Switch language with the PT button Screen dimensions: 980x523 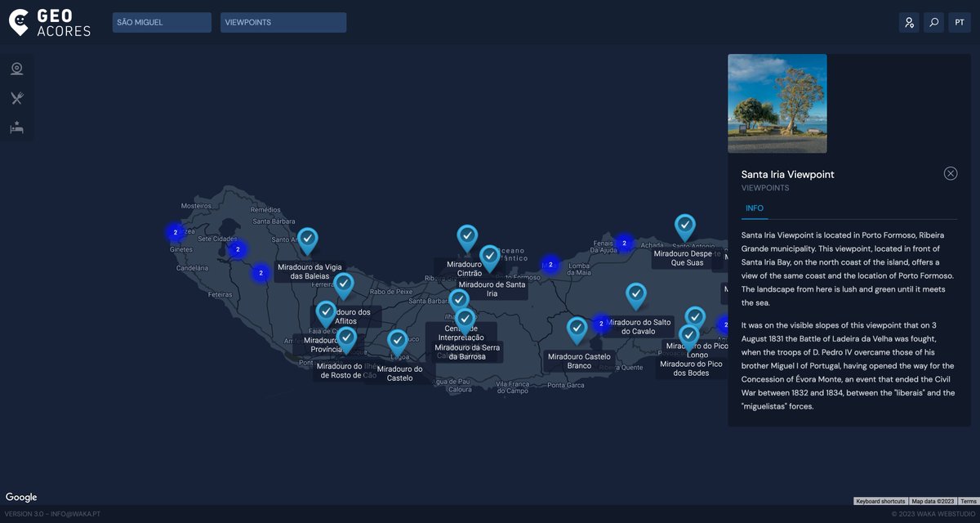(x=960, y=23)
